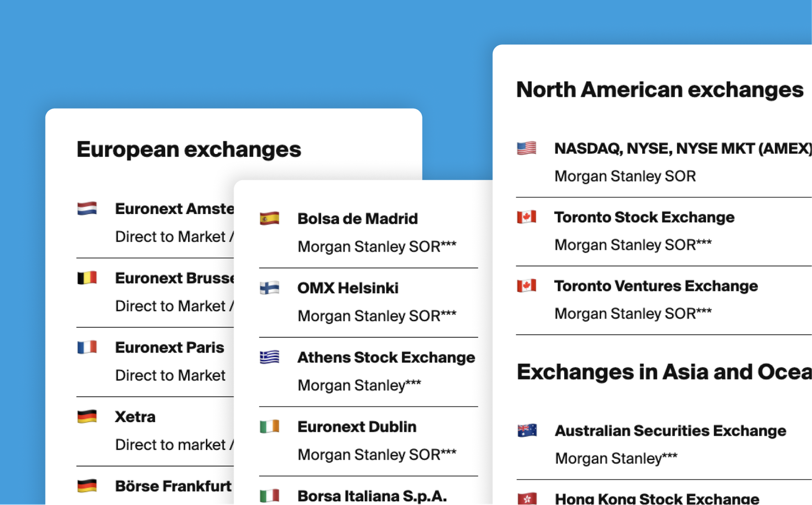Click the US flag next to NASDAQ
Image resolution: width=812 pixels, height=505 pixels.
[x=527, y=148]
